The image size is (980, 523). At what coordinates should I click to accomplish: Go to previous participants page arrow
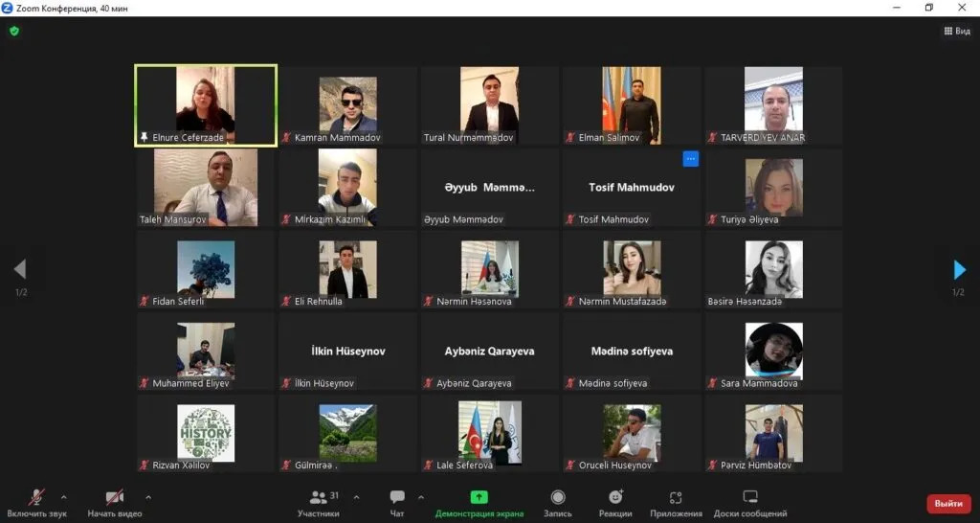click(20, 269)
